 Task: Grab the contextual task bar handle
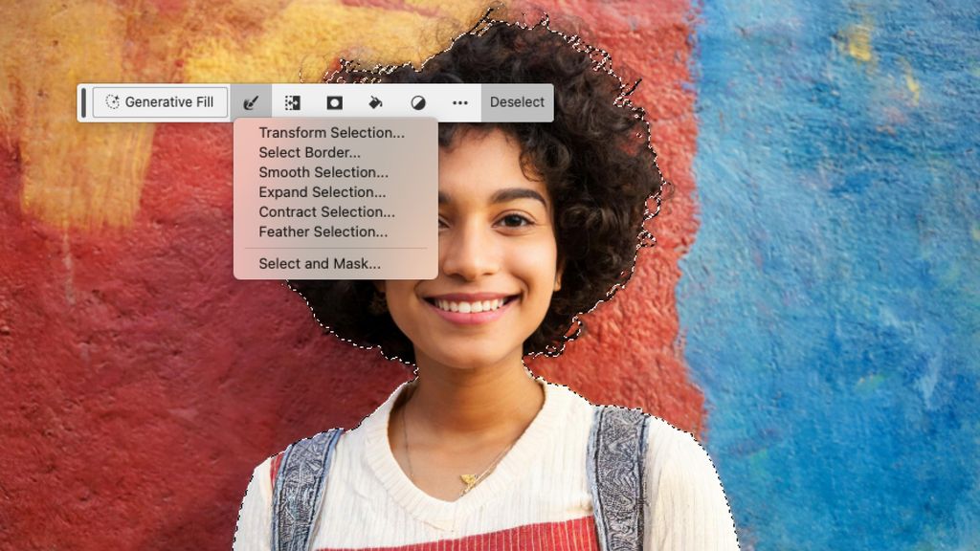[84, 102]
